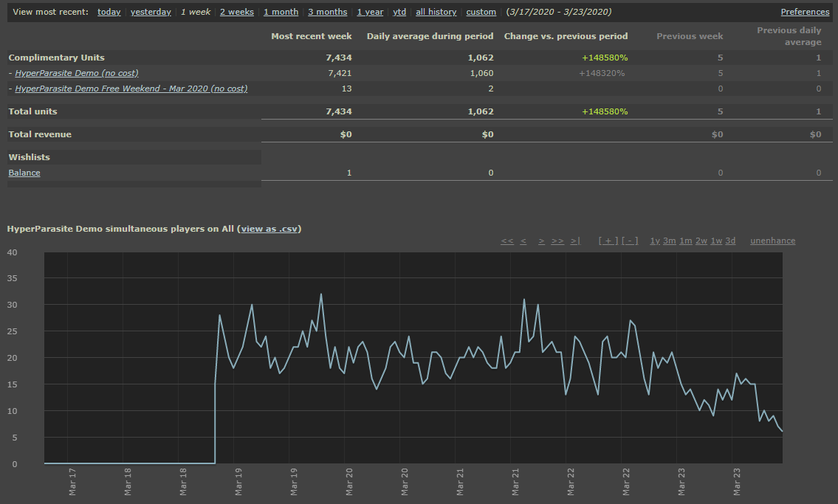Set chart range to '1y'
The height and width of the screenshot is (504, 838).
[655, 241]
